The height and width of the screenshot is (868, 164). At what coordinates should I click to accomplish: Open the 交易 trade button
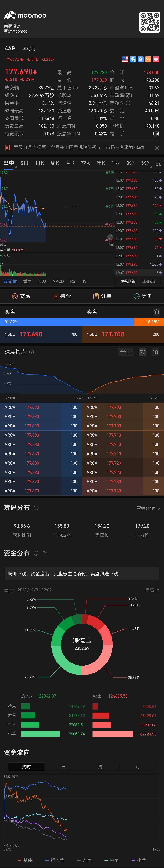21,296
